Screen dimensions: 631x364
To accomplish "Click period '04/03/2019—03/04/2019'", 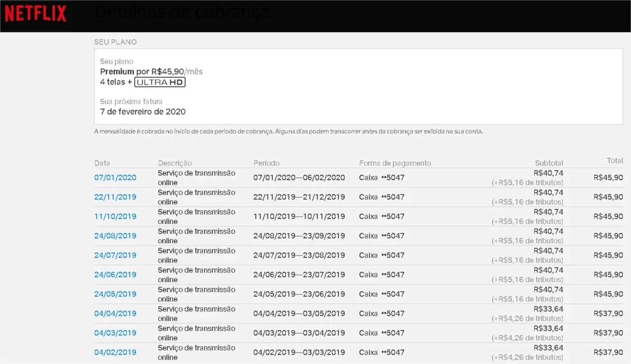I will point(299,332).
